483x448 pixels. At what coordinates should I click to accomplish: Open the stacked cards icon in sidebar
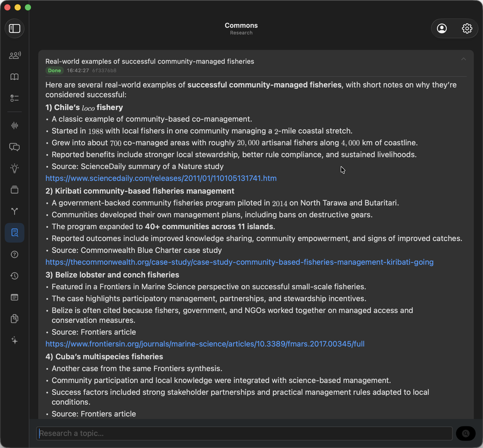pyautogui.click(x=14, y=190)
